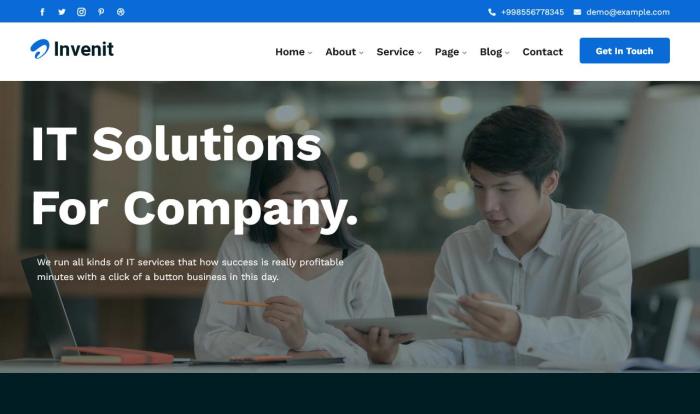The image size is (700, 414).
Task: Expand the Service menu chevron
Action: click(419, 53)
